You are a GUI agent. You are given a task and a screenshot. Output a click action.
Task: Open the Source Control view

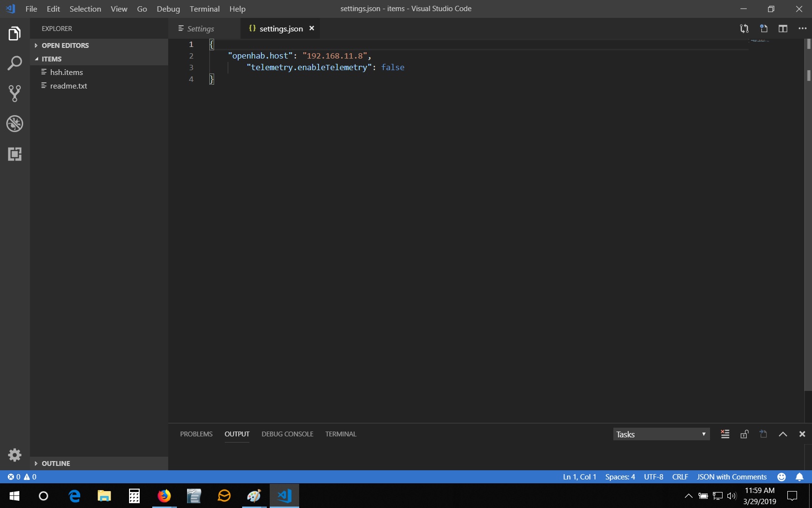click(x=14, y=93)
